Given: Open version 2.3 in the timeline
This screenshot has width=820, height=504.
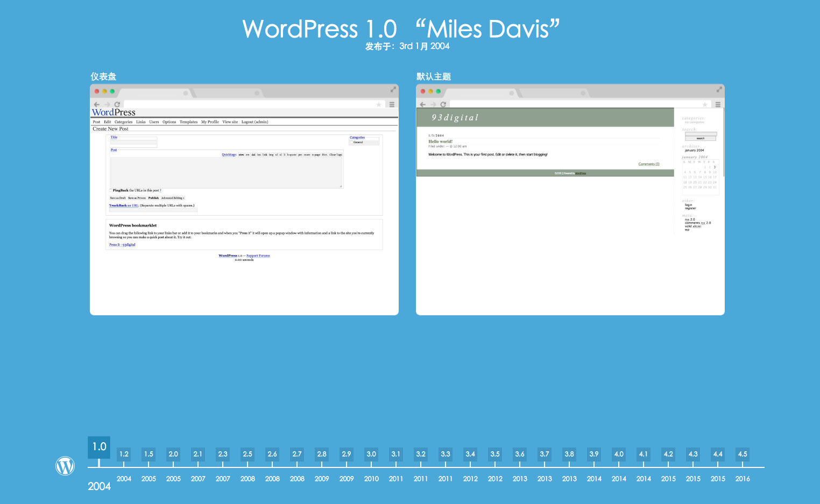Looking at the screenshot, I should [223, 454].
